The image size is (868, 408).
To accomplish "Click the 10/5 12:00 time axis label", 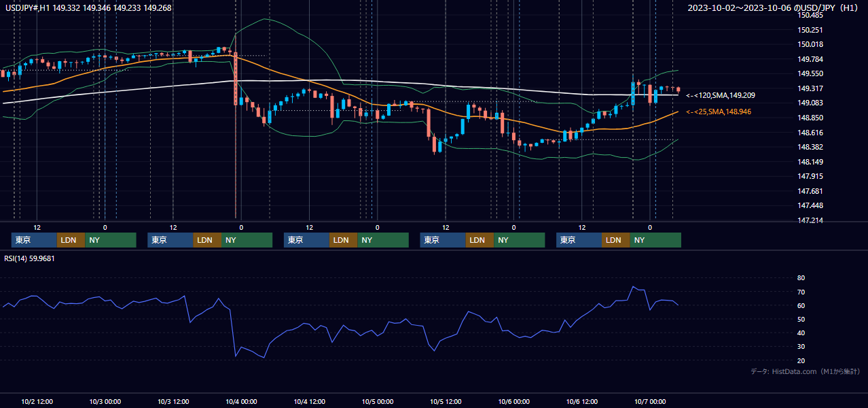I will click(446, 401).
